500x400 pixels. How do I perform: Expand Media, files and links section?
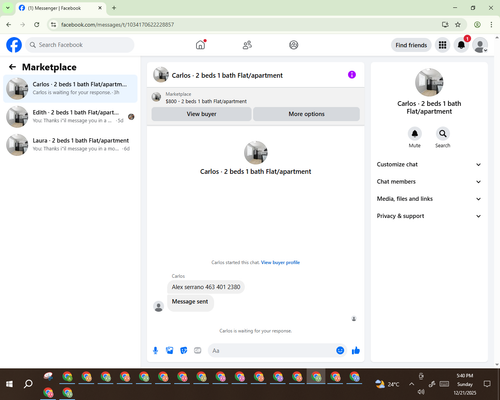click(429, 199)
